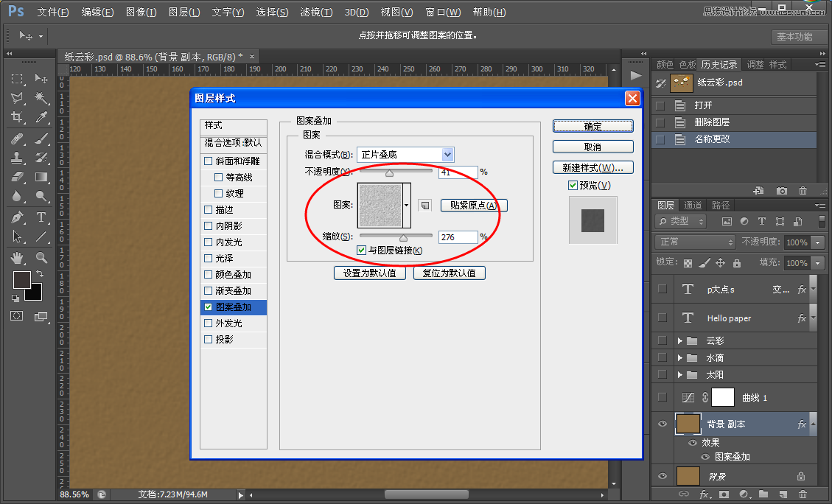Switch to 路径 tab
The image size is (832, 504).
click(x=721, y=205)
